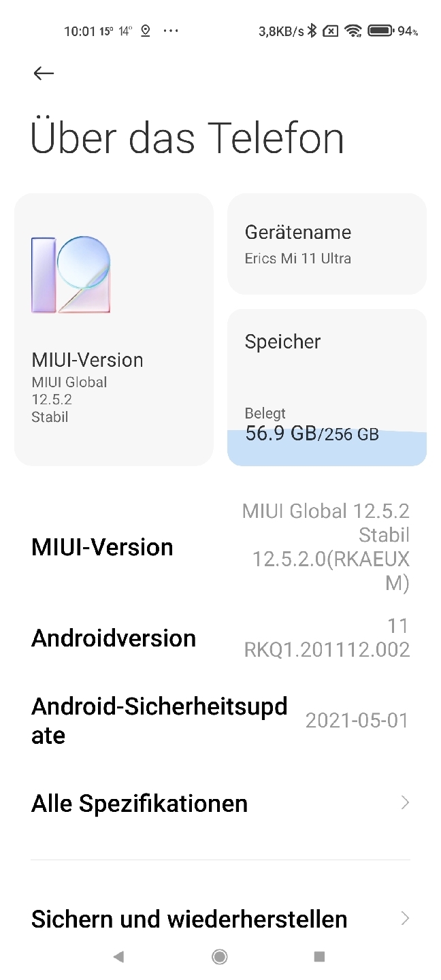Tap the recent apps square button
Image resolution: width=441 pixels, height=980 pixels.
click(319, 957)
